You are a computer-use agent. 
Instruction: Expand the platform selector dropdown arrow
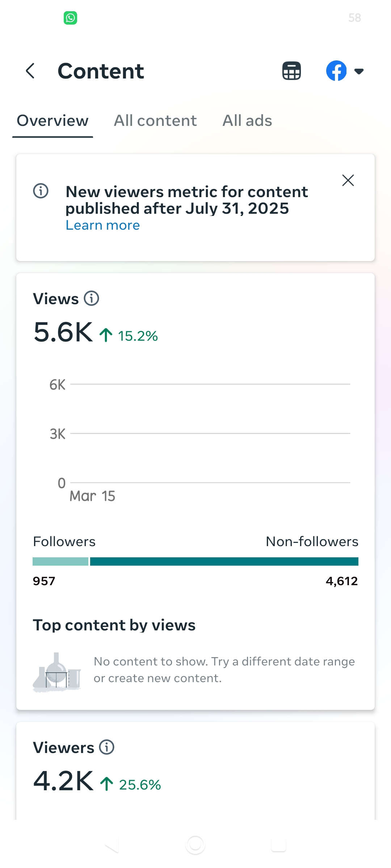point(359,71)
